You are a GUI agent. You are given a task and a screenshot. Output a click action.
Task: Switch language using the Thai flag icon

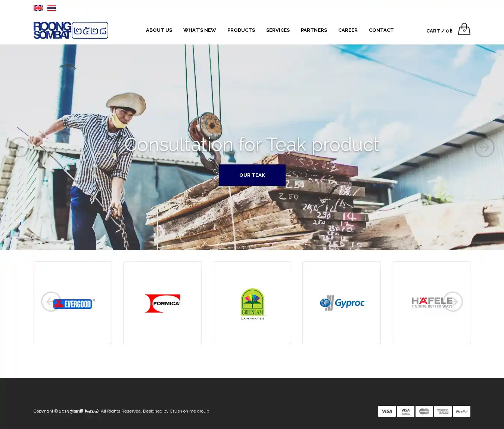[x=52, y=8]
